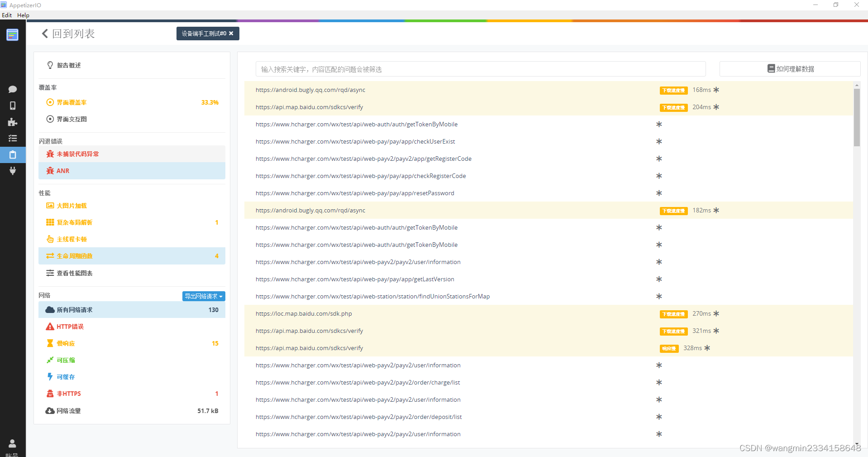Go back via 回到列表
Screen dimensions: 868x457
68,34
